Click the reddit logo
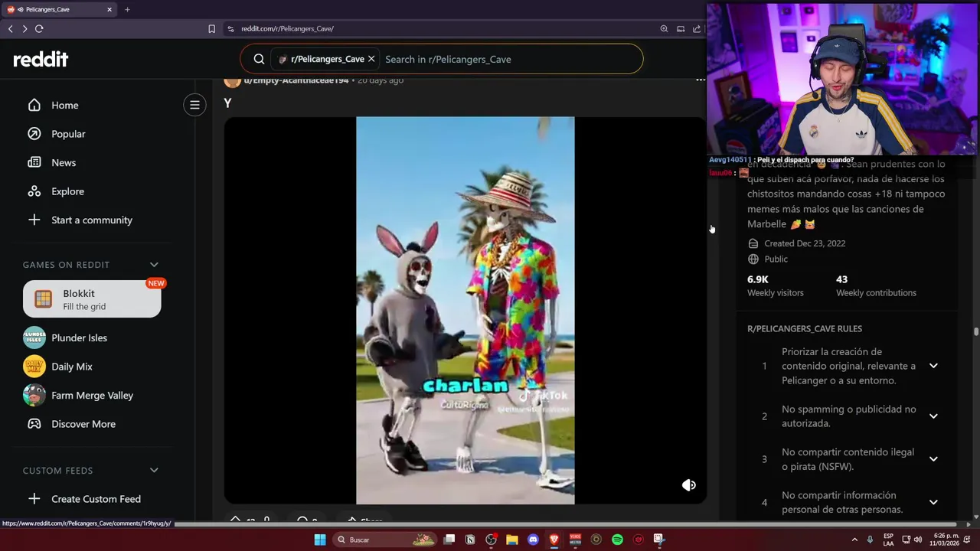Screen dimensions: 980x551 41,59
